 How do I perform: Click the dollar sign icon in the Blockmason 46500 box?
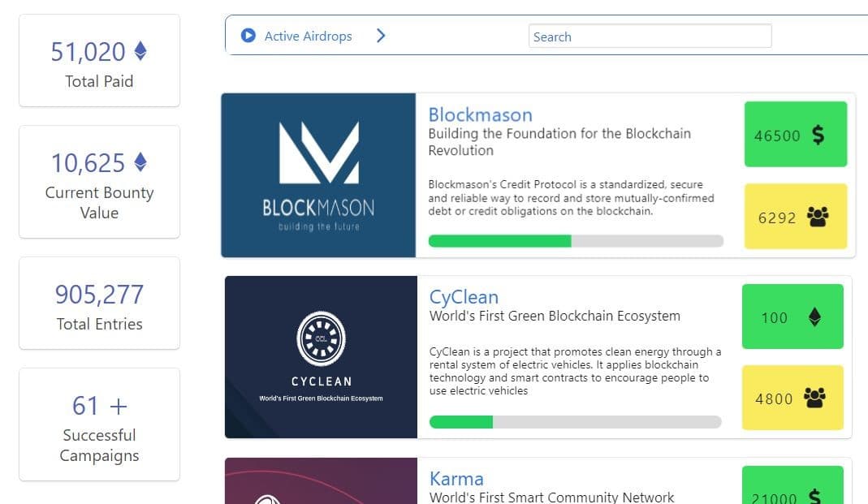[818, 135]
